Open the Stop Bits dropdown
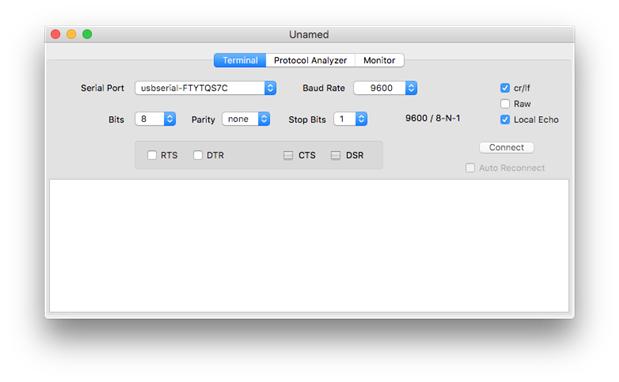This screenshot has height=382, width=619. point(351,119)
